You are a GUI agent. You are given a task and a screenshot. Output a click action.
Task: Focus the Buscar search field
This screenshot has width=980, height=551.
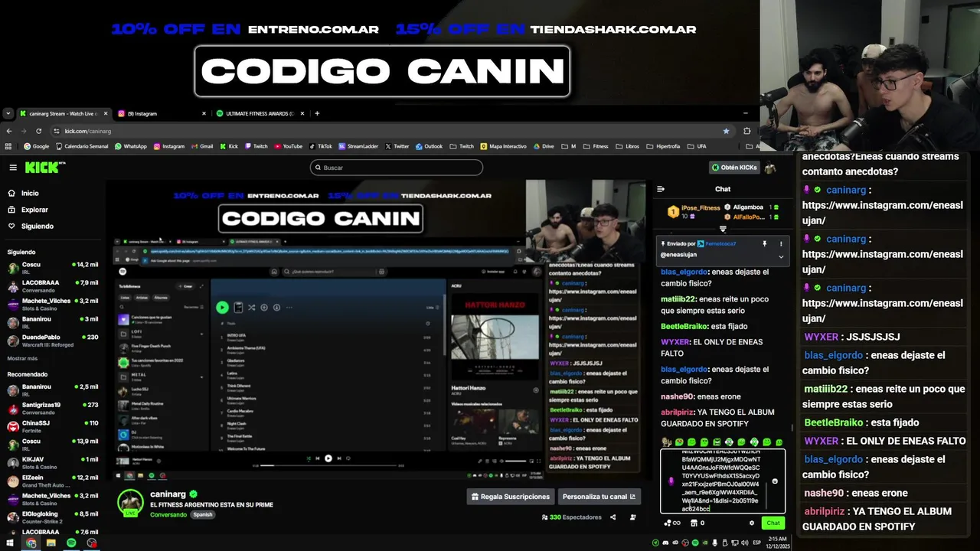[x=397, y=168]
